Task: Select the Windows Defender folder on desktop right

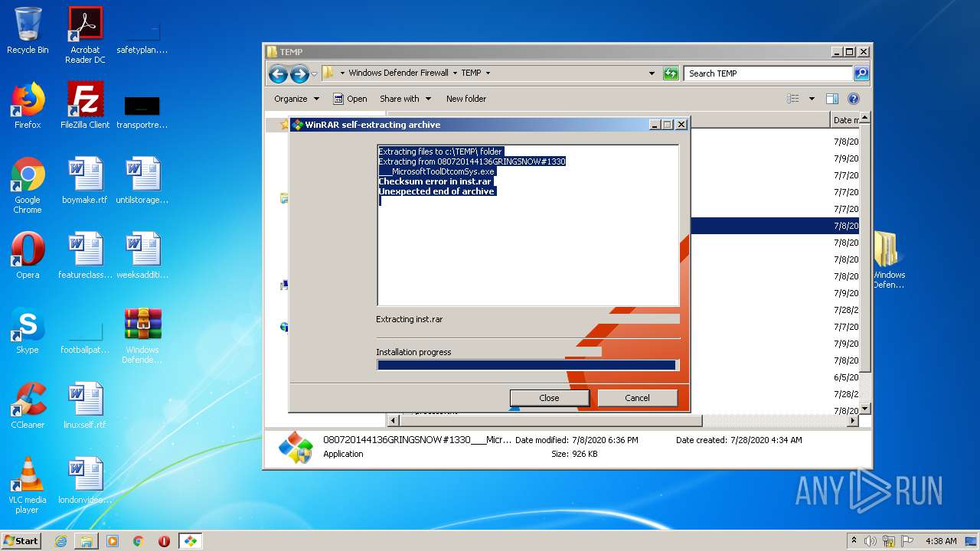Action: (x=888, y=261)
